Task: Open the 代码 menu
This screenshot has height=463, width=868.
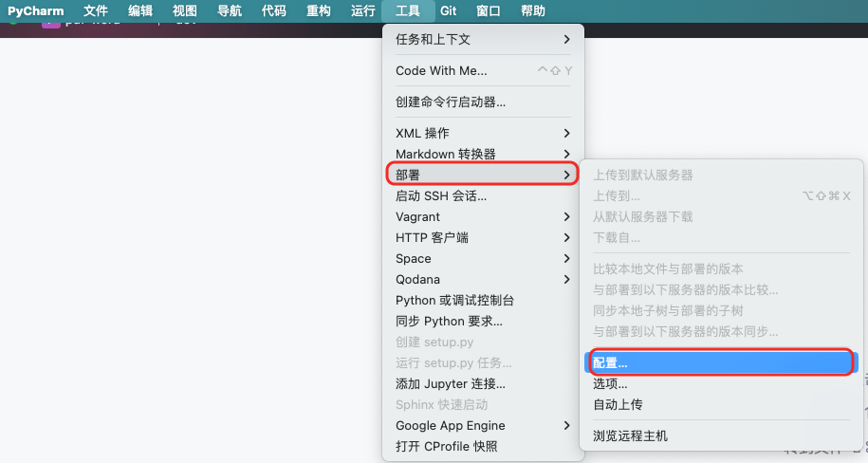Action: pos(273,10)
